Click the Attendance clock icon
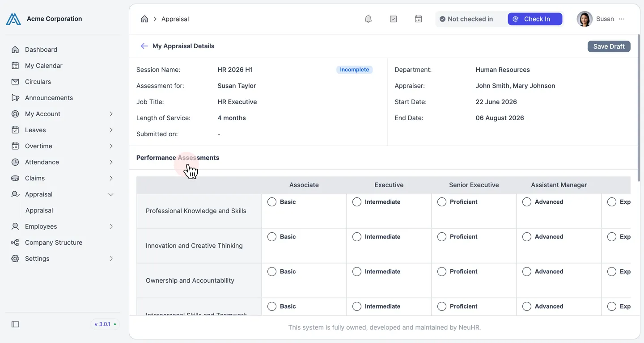The width and height of the screenshot is (644, 343). point(15,162)
